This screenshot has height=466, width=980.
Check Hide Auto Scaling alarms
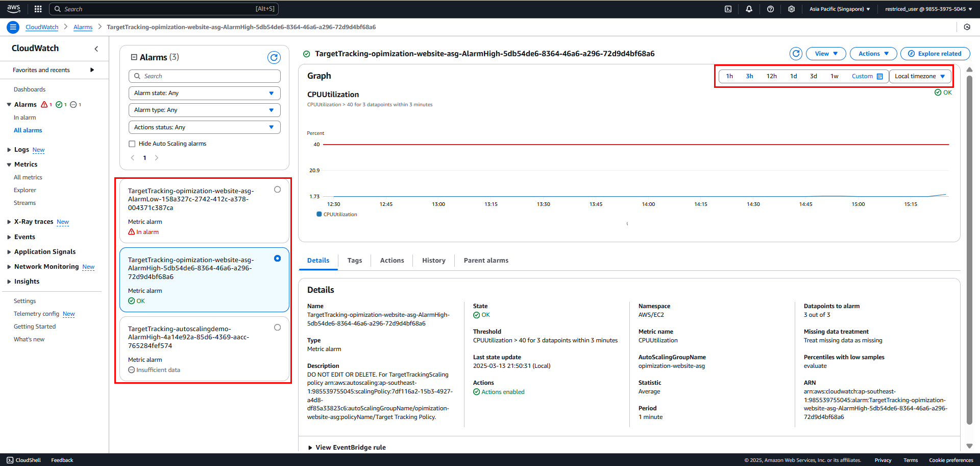[x=132, y=144]
